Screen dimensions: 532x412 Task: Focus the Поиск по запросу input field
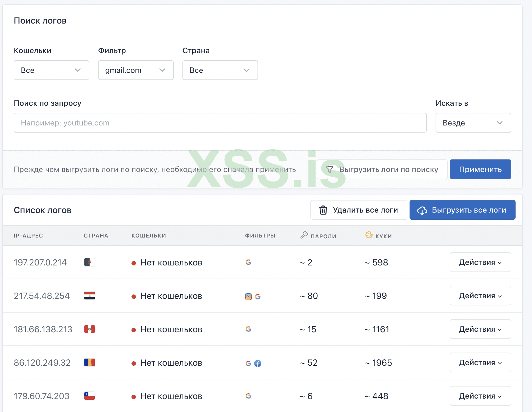(220, 123)
